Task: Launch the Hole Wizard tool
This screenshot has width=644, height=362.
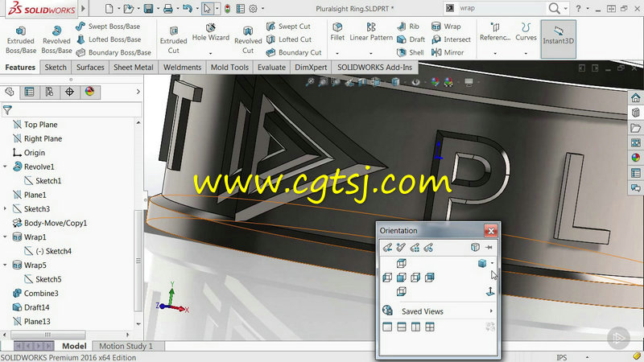Action: [211, 32]
